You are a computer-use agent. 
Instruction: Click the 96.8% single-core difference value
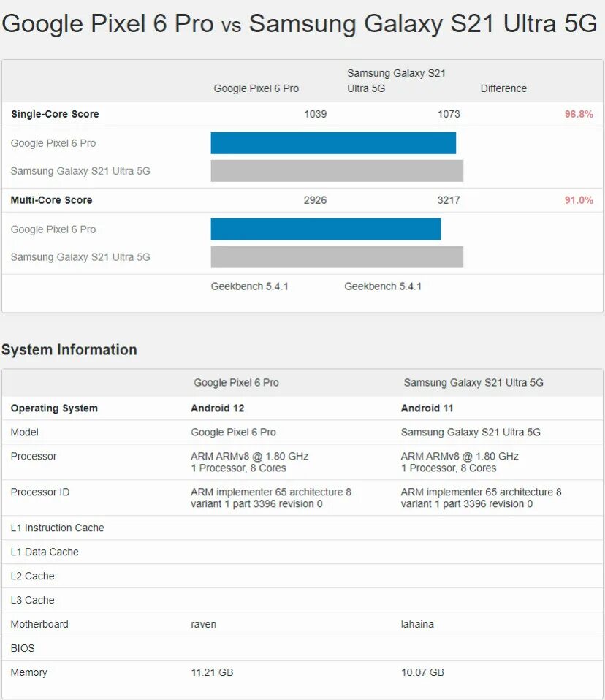pyautogui.click(x=579, y=114)
